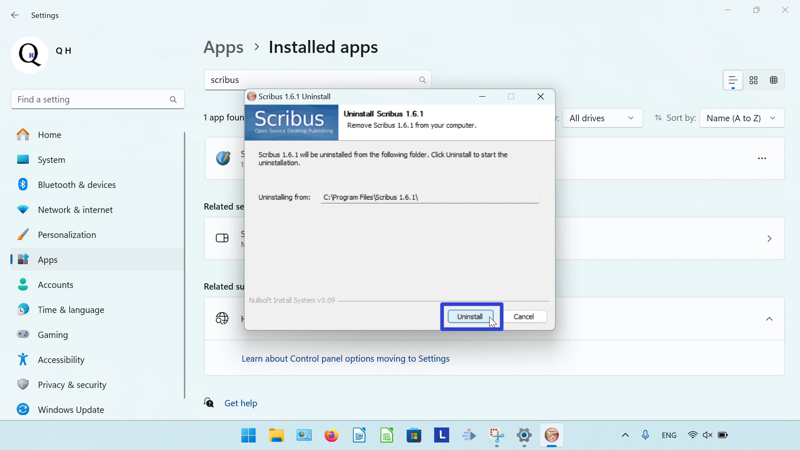Click the Apps breadcrumb link
The width and height of the screenshot is (800, 450).
pyautogui.click(x=223, y=47)
